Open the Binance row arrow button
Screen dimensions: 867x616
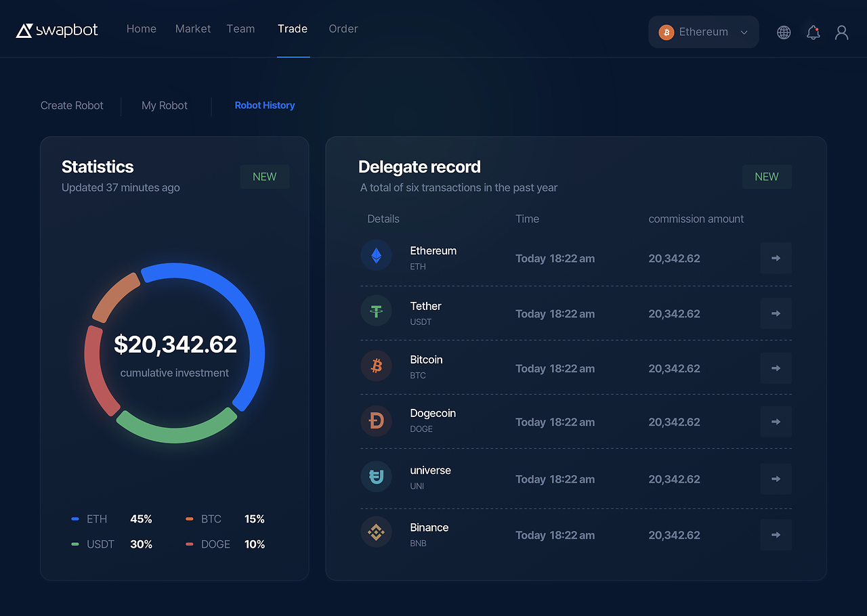(776, 535)
